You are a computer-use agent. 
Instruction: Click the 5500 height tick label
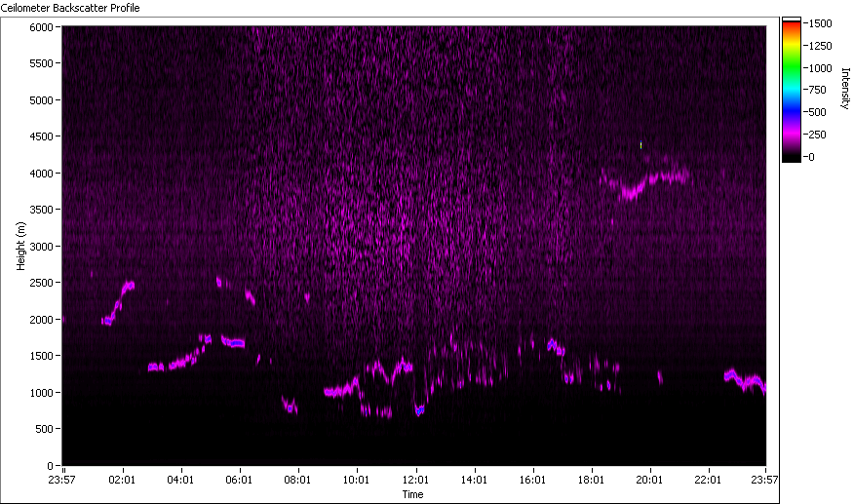click(x=41, y=63)
